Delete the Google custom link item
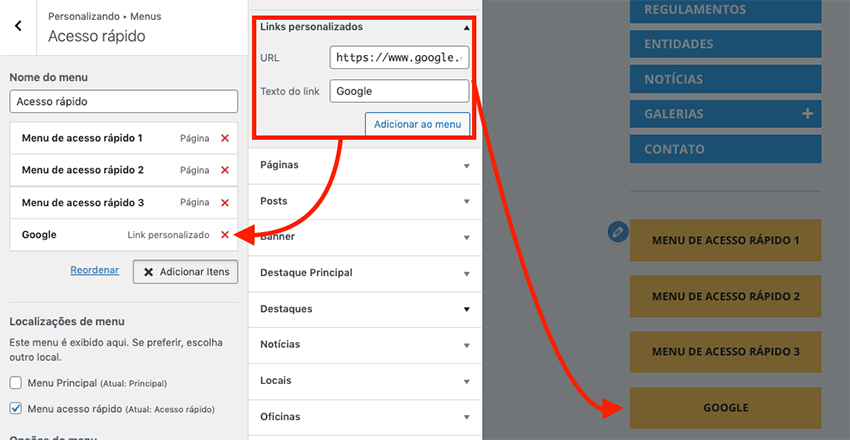 pyautogui.click(x=224, y=235)
